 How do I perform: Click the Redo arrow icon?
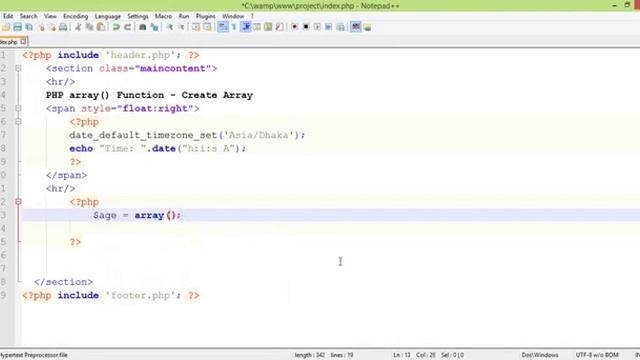[127, 27]
